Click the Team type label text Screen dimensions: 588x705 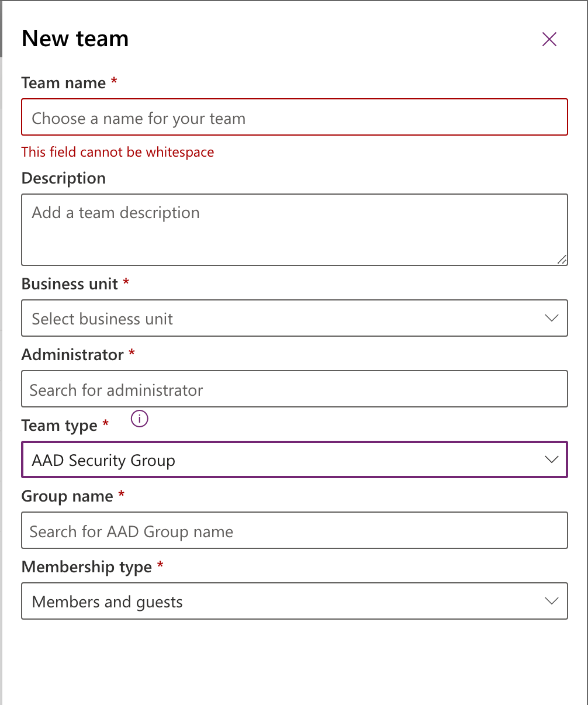(60, 426)
